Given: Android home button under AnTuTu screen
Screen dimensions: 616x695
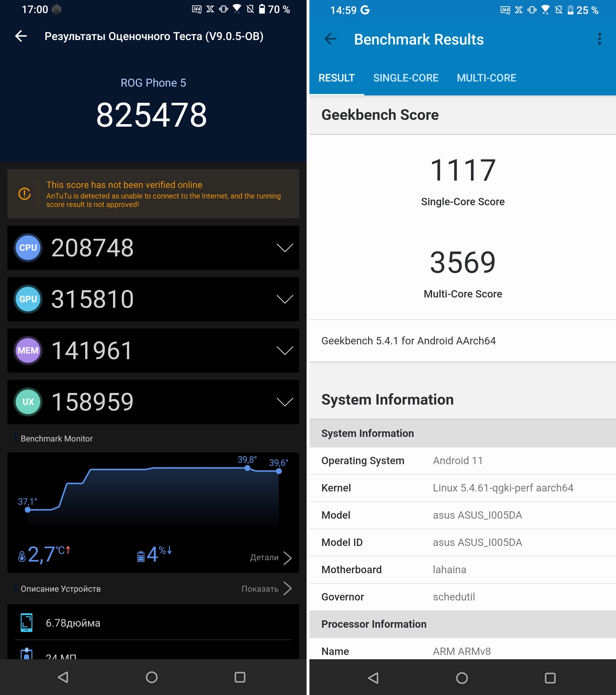Looking at the screenshot, I should point(152,677).
